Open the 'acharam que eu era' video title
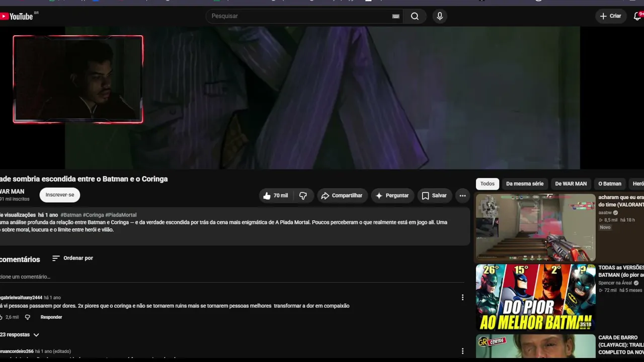644x362 pixels. point(621,201)
